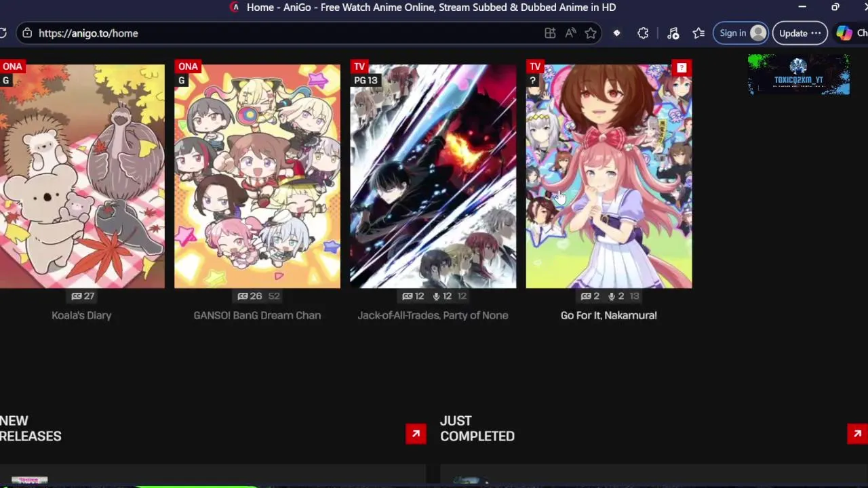Click the Update browser button

coord(800,33)
